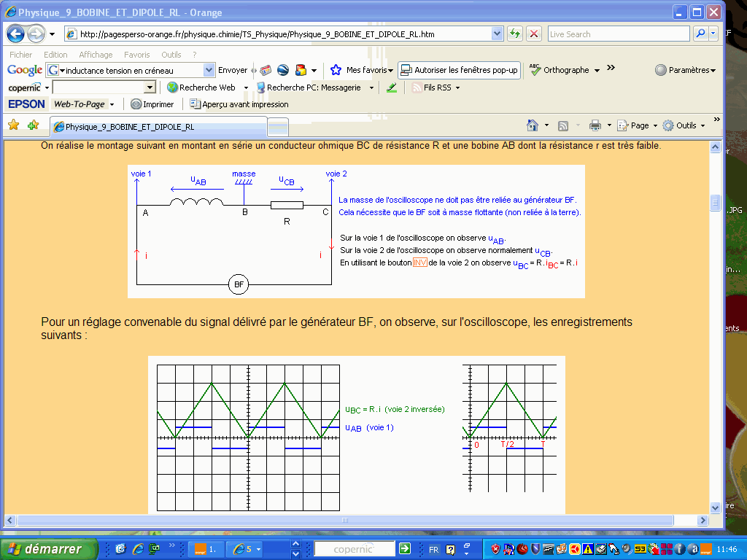Click Autoriser les fenêtres pop-up button
The image size is (747, 560).
click(460, 70)
